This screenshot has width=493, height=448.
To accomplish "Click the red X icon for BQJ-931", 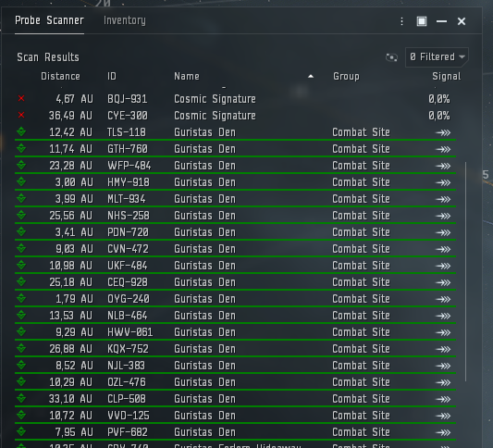I will point(21,98).
